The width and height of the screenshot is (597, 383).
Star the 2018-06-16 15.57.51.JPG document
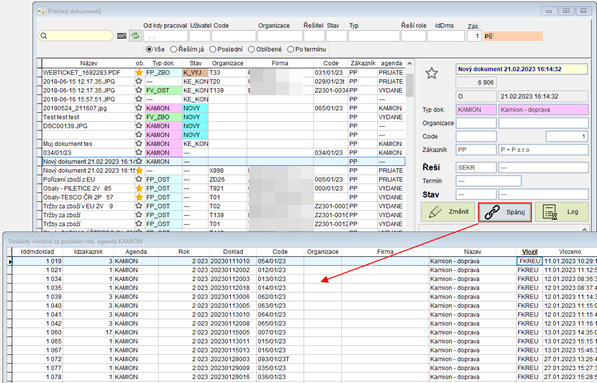(139, 99)
